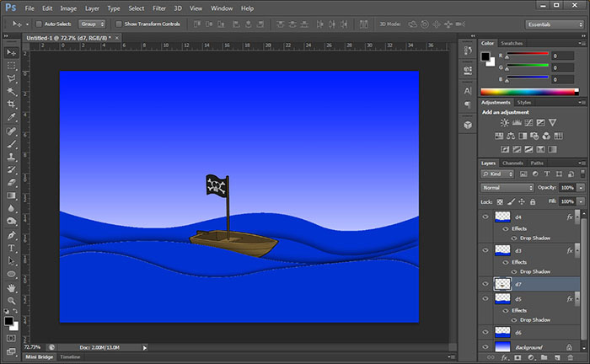Open the Filter menu
This screenshot has height=364, width=590.
coord(159,8)
